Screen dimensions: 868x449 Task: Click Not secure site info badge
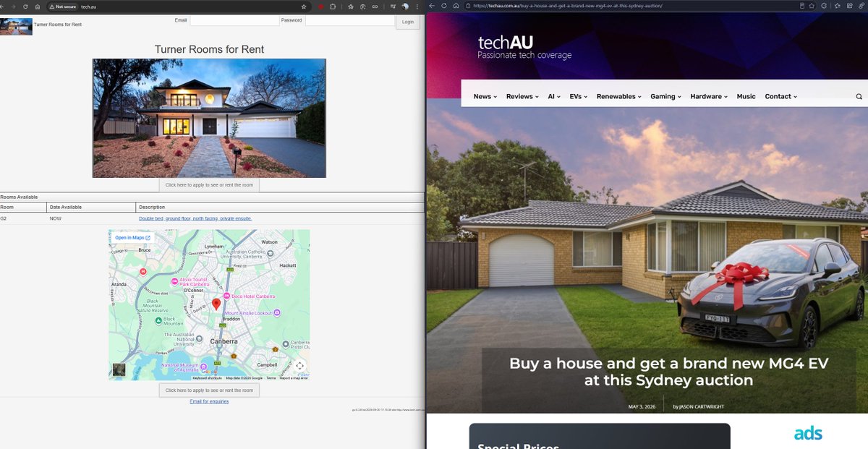(62, 6)
